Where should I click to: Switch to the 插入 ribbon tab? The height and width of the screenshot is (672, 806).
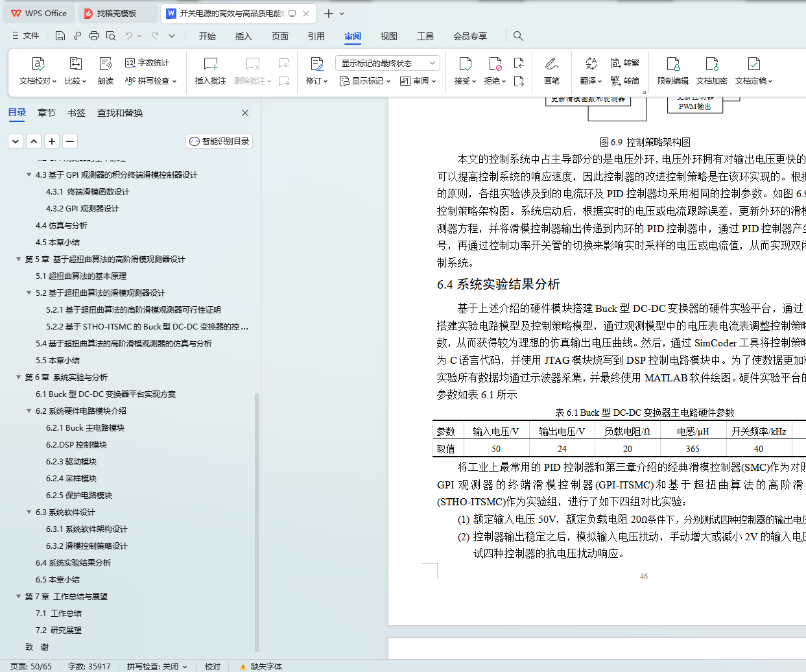tap(244, 36)
